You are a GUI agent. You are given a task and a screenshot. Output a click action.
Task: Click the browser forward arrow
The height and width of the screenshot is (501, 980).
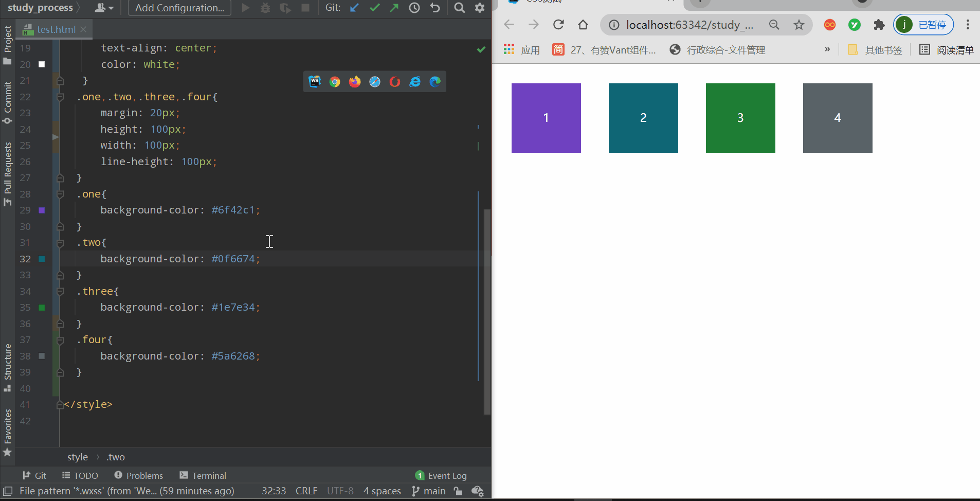534,25
